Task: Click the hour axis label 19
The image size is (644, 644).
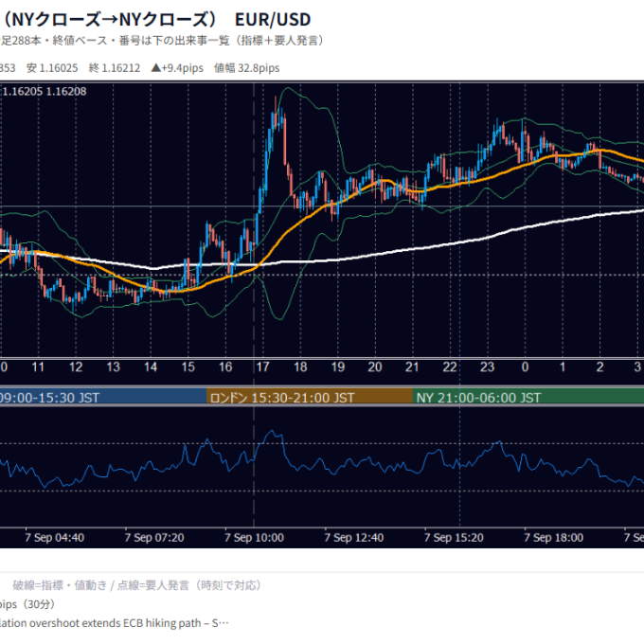Action: click(x=338, y=367)
